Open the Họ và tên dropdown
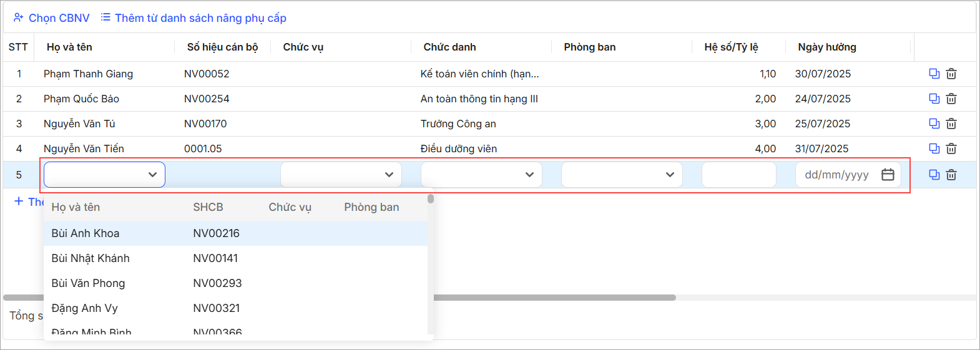 tap(104, 175)
